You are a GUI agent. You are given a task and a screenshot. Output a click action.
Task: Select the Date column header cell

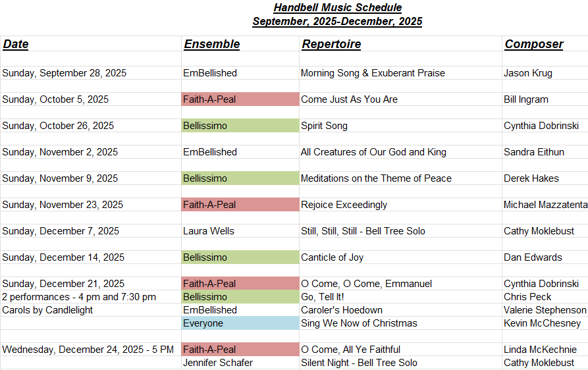(91, 44)
